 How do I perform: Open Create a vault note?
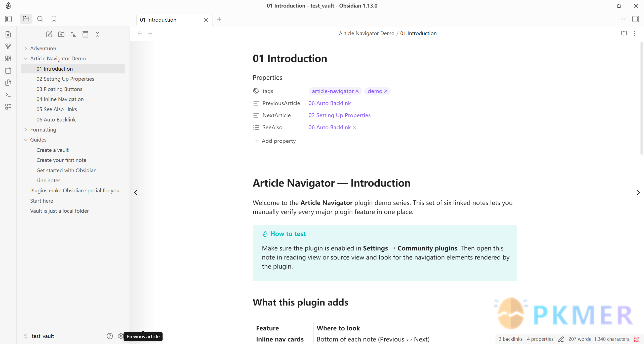[52, 150]
